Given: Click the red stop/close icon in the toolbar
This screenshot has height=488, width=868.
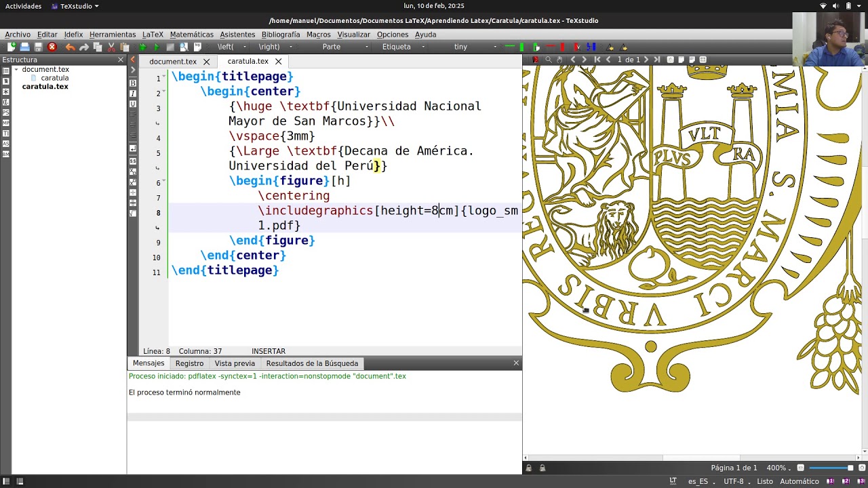Looking at the screenshot, I should click(x=52, y=47).
